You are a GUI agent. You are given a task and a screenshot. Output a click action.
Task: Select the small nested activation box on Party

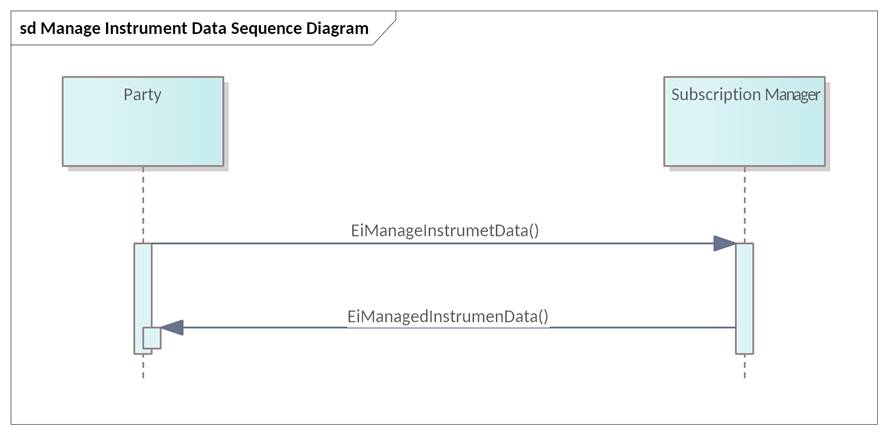coord(152,338)
